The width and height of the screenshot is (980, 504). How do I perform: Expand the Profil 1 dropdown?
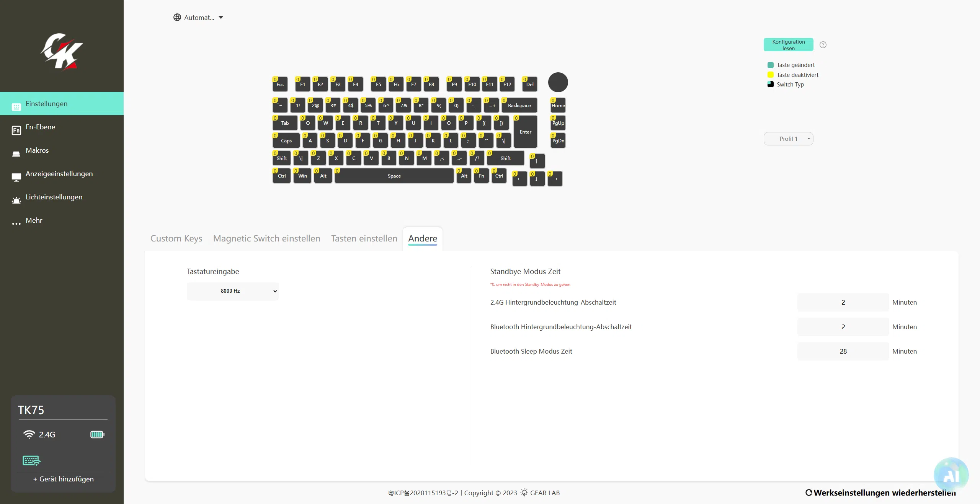click(x=788, y=139)
